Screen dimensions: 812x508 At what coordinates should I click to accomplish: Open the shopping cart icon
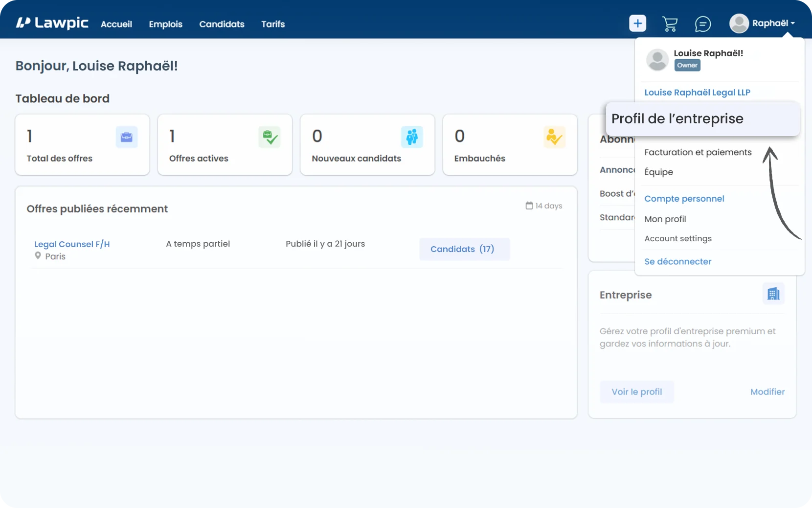point(670,23)
